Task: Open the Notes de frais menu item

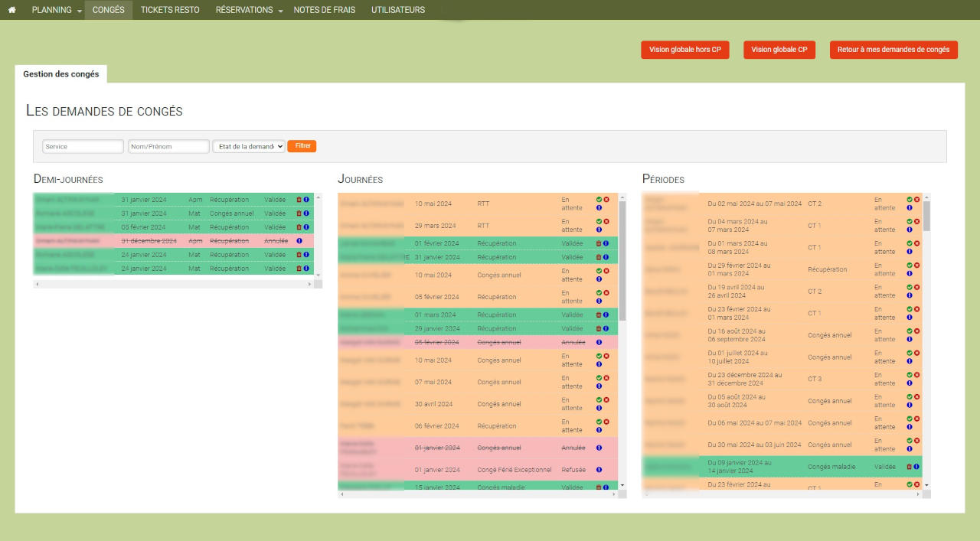Action: pos(325,10)
